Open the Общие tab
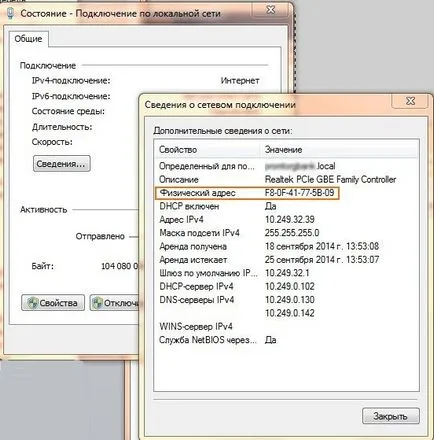Viewport: 434px width, 440px height. (29, 39)
